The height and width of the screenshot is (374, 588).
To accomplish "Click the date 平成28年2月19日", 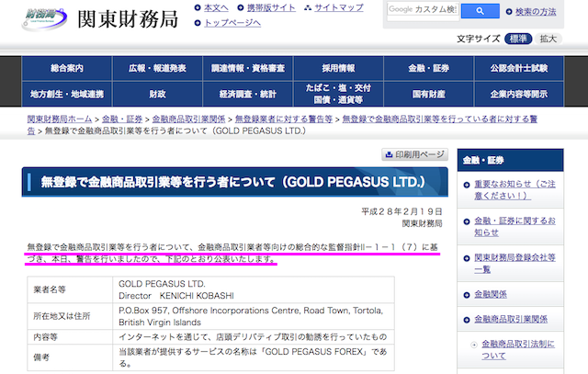I will tap(401, 211).
